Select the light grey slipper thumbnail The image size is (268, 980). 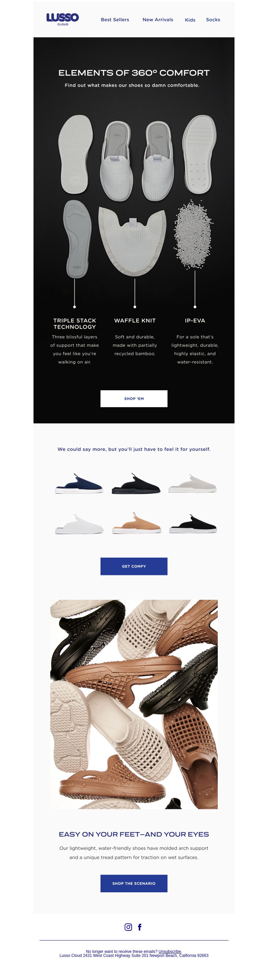coord(193,484)
